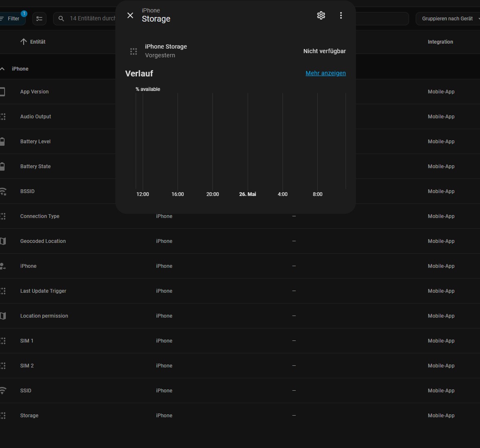Sort by the Entität column header

pyautogui.click(x=38, y=42)
